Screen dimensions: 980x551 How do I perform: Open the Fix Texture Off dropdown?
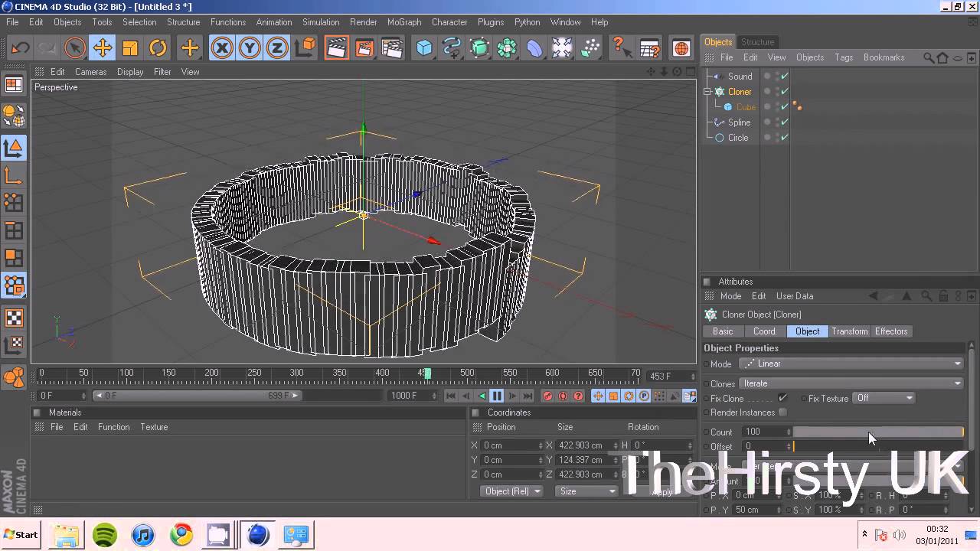(884, 398)
